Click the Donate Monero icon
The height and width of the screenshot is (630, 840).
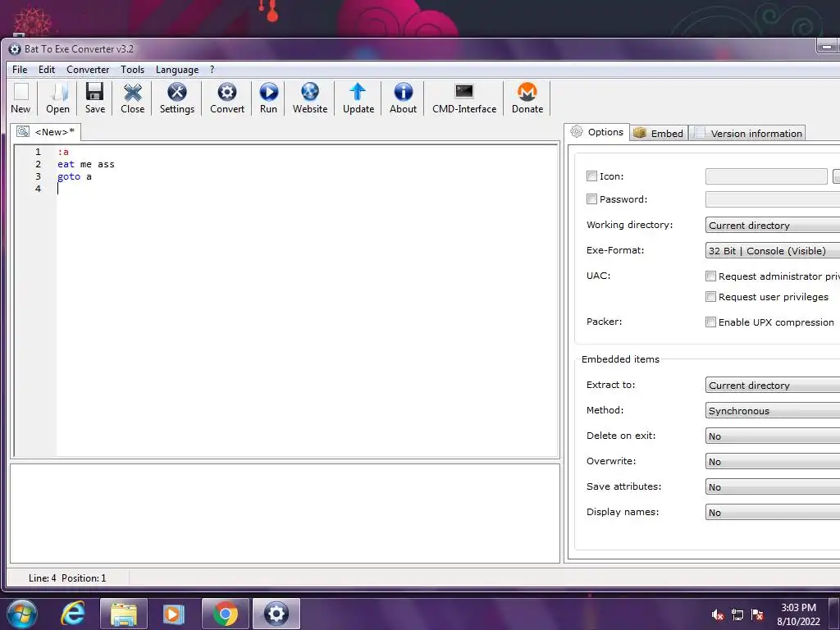click(527, 98)
